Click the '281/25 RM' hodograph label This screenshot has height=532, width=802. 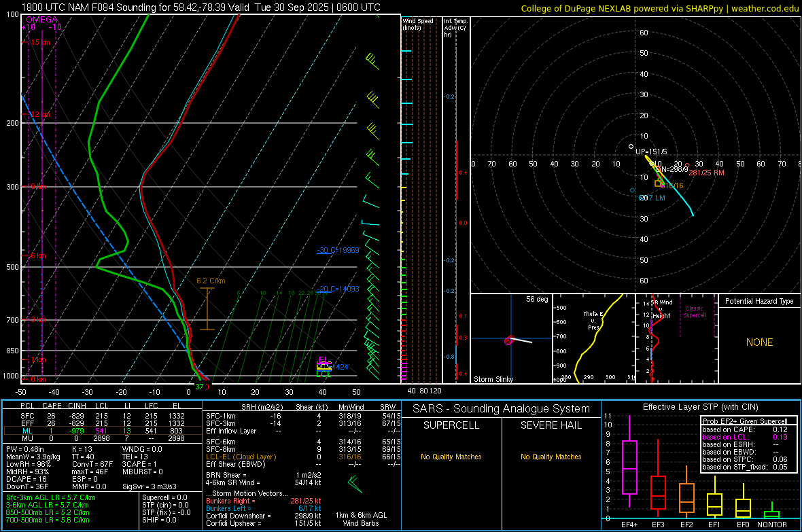706,173
